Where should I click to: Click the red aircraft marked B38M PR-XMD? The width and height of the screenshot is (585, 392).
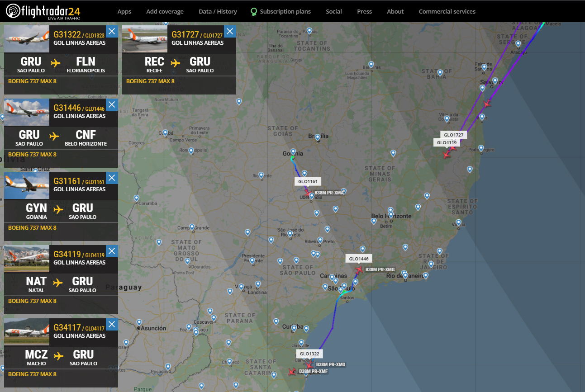click(309, 365)
